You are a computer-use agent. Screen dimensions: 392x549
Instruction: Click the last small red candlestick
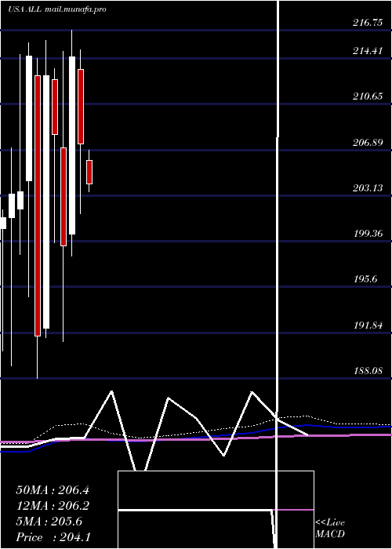[x=89, y=172]
